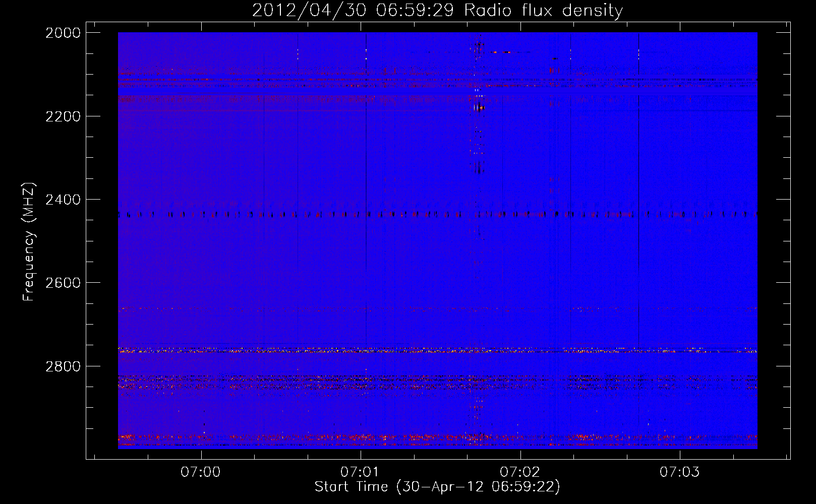Click the '07:00' time axis label
Image resolution: width=816 pixels, height=504 pixels.
click(x=201, y=472)
